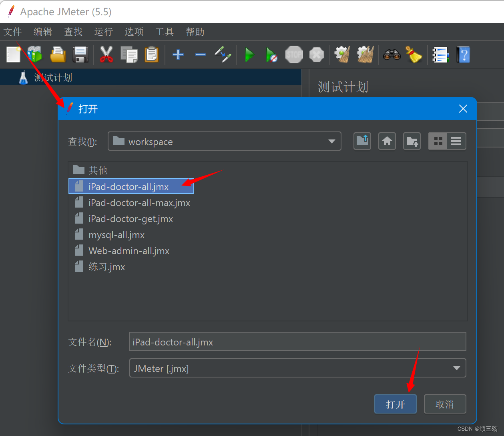Viewport: 504px width, 436px height.
Task: Expand the JMeter [.jmx] file type dropdown
Action: [457, 368]
